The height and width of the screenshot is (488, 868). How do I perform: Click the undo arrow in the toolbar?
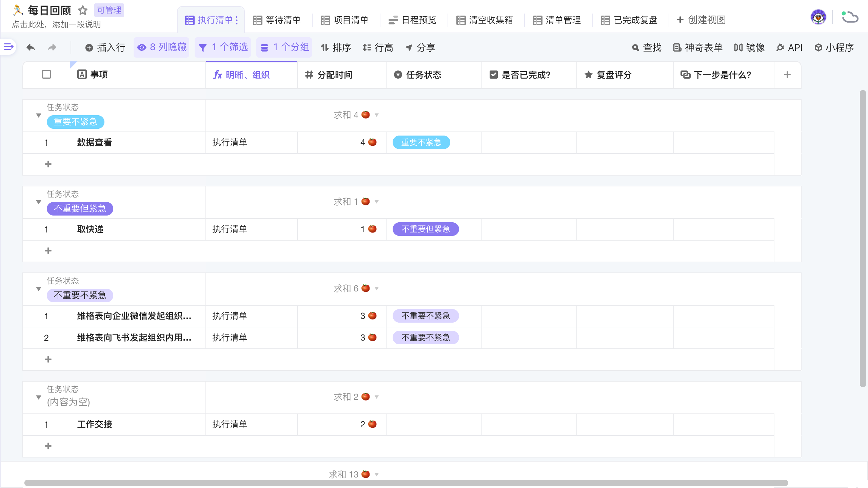click(30, 47)
